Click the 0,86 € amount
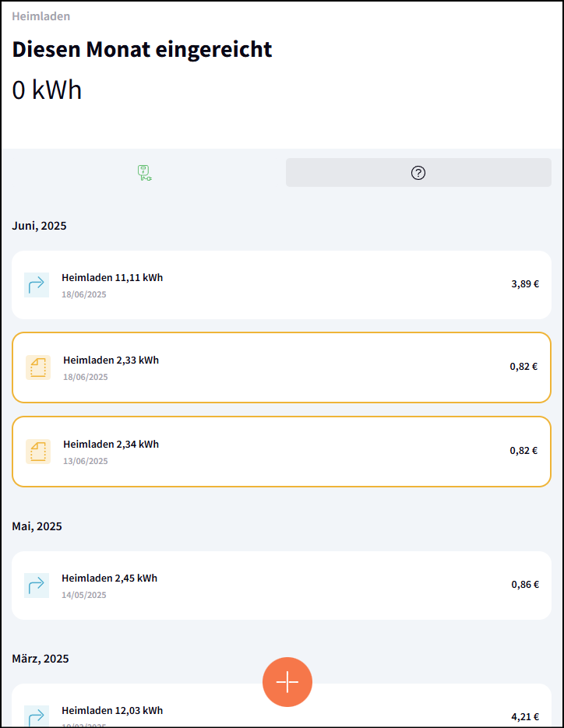Viewport: 564px width, 728px height. tap(525, 585)
